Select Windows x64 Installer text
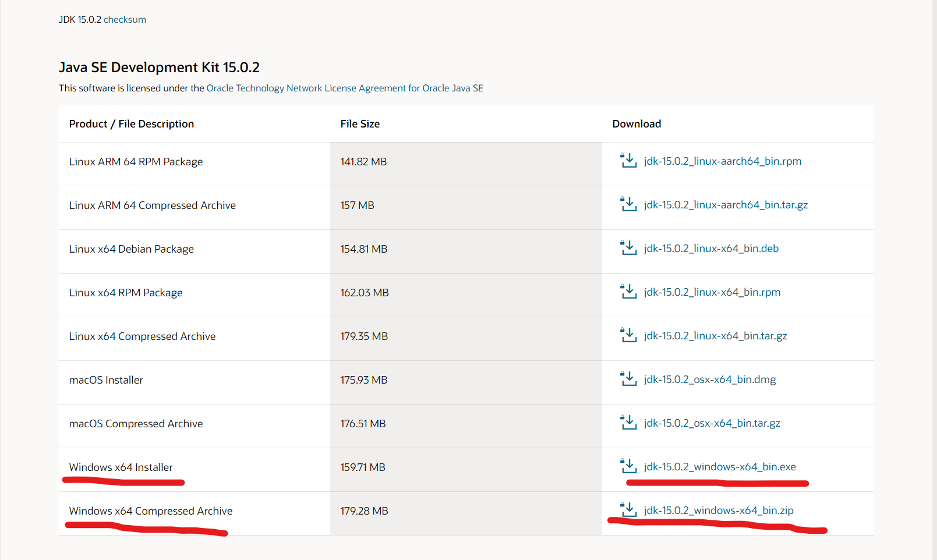Screen dimensions: 937x560 (x=121, y=467)
